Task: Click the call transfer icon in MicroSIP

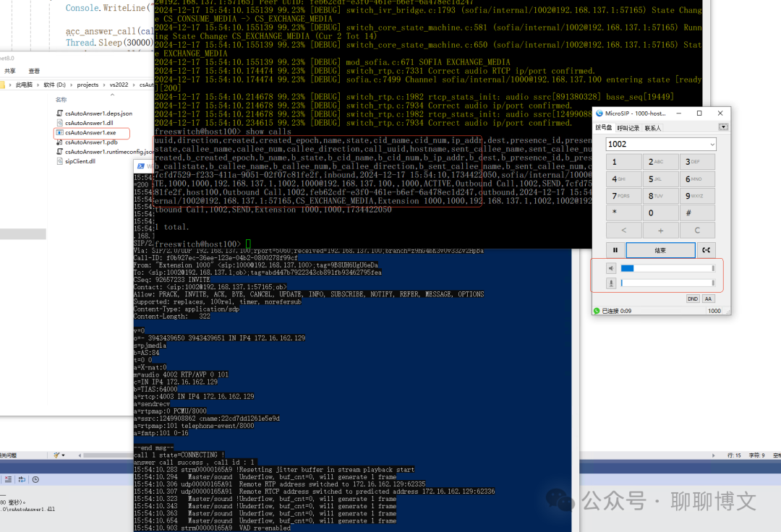Action: [707, 250]
